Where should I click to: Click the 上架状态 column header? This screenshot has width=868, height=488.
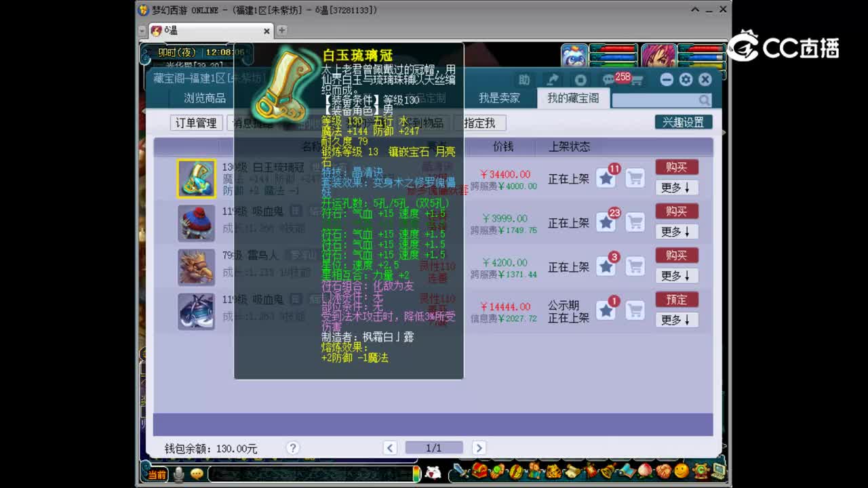tap(569, 146)
